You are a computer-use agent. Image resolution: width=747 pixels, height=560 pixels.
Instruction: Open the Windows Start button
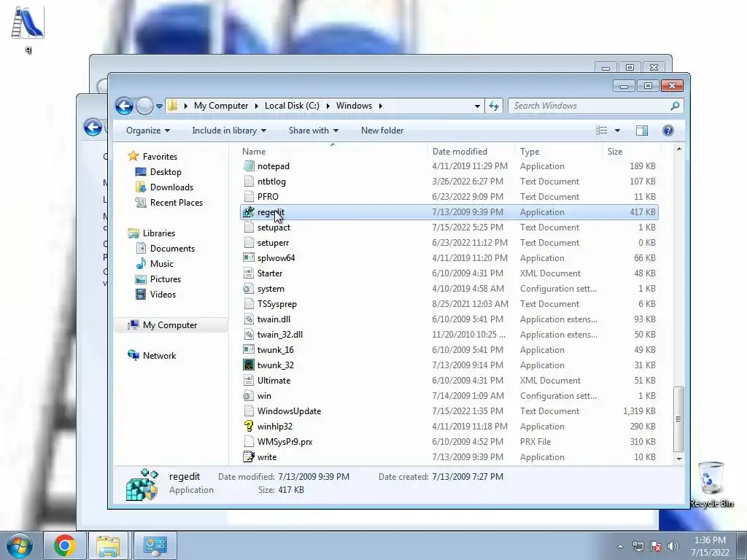point(20,545)
